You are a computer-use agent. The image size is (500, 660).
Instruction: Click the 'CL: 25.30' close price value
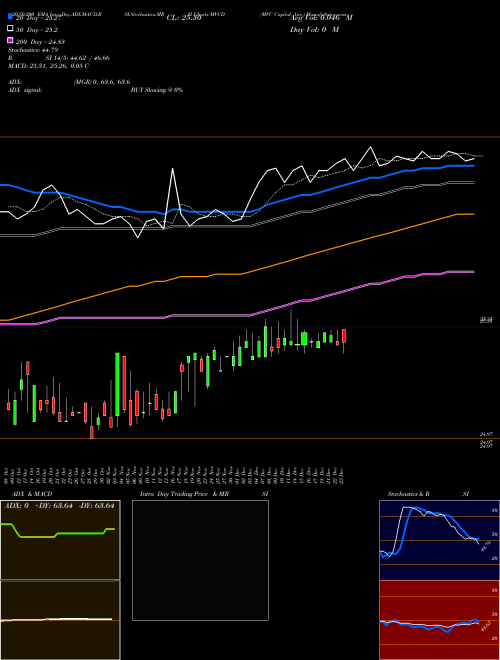184,18
